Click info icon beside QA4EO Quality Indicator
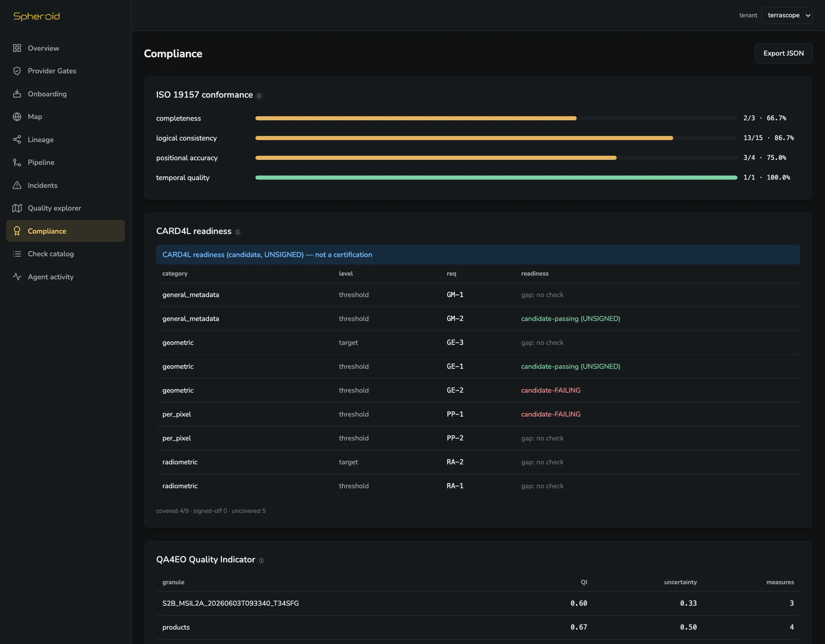This screenshot has height=644, width=825. 261,561
